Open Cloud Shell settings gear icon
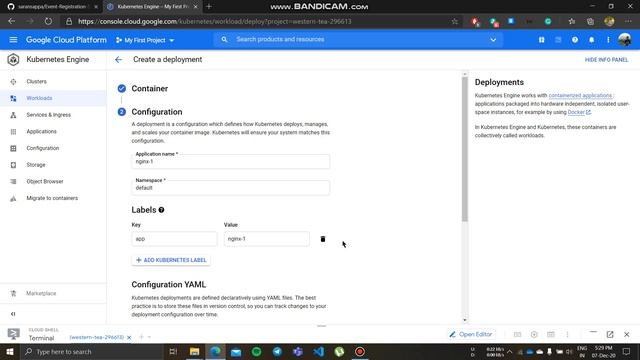This screenshot has height=360, width=640. tap(534, 334)
